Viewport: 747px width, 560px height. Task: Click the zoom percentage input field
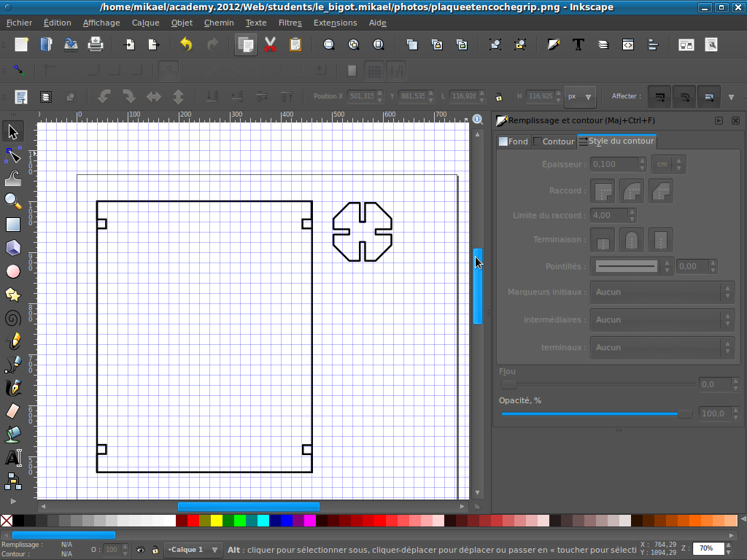tap(708, 548)
